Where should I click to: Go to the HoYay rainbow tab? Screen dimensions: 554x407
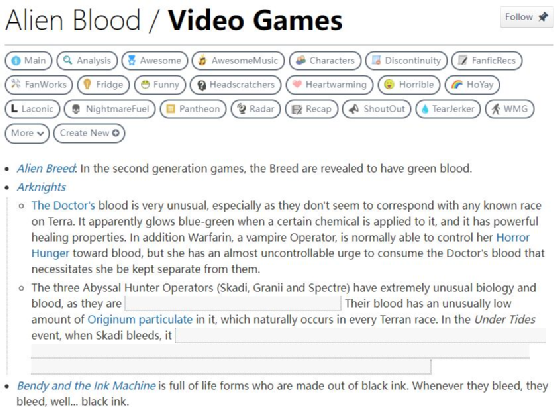coord(472,85)
